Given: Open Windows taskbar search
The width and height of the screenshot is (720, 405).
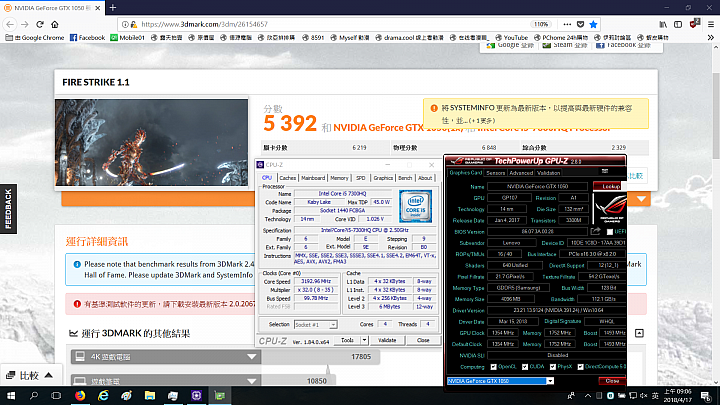Looking at the screenshot, I should (x=34, y=396).
